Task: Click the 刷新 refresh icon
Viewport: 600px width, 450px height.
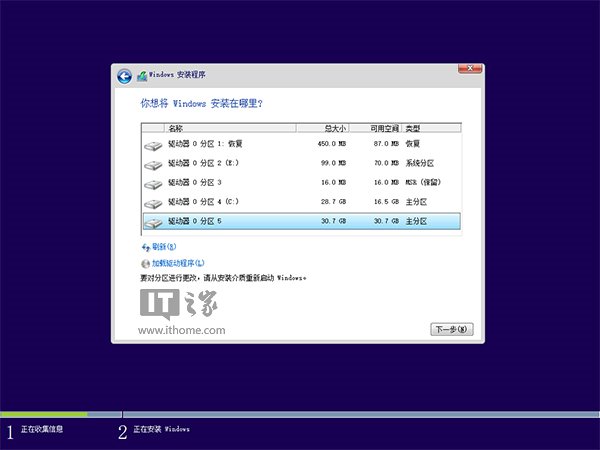Action: 145,245
